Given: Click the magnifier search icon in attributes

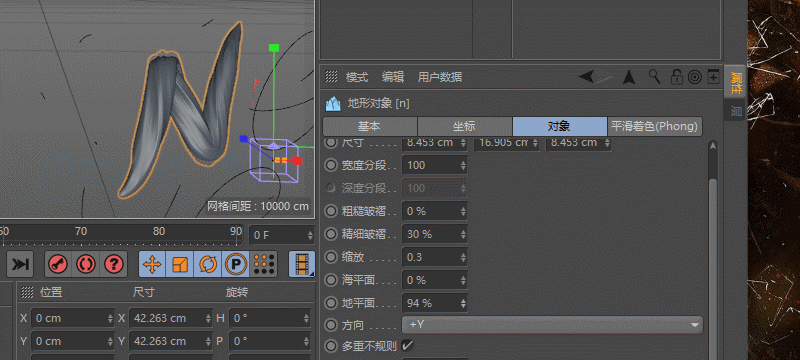Looking at the screenshot, I should [x=655, y=77].
